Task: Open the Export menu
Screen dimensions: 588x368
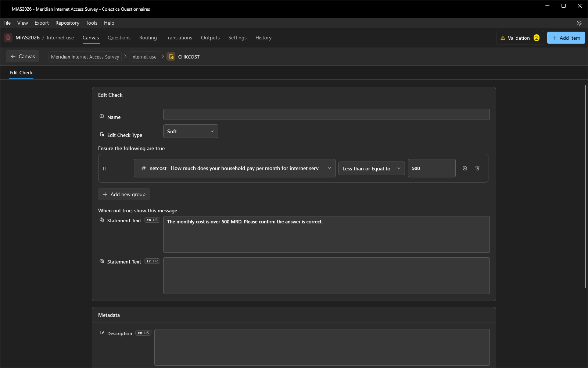Action: (42, 23)
